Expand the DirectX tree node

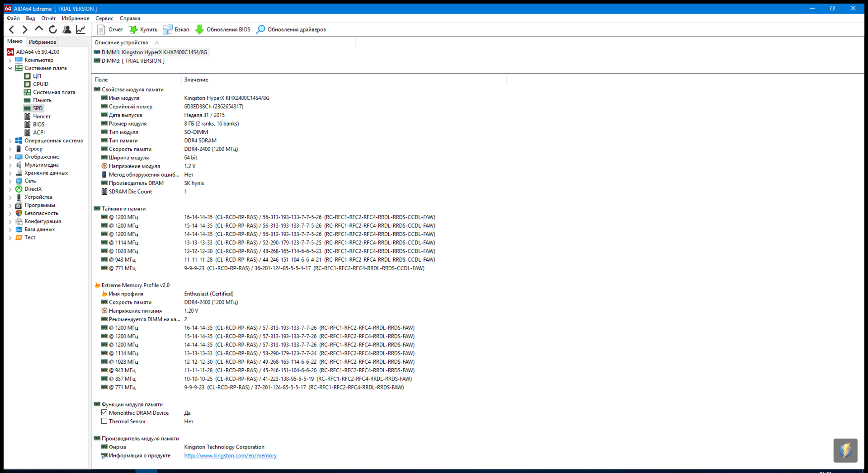tap(10, 189)
